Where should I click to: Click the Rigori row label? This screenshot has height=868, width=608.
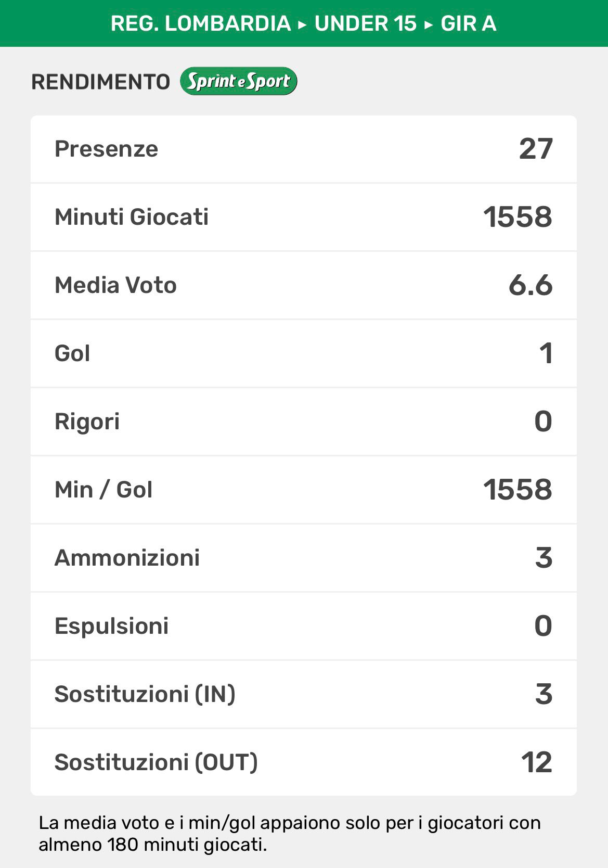point(87,422)
